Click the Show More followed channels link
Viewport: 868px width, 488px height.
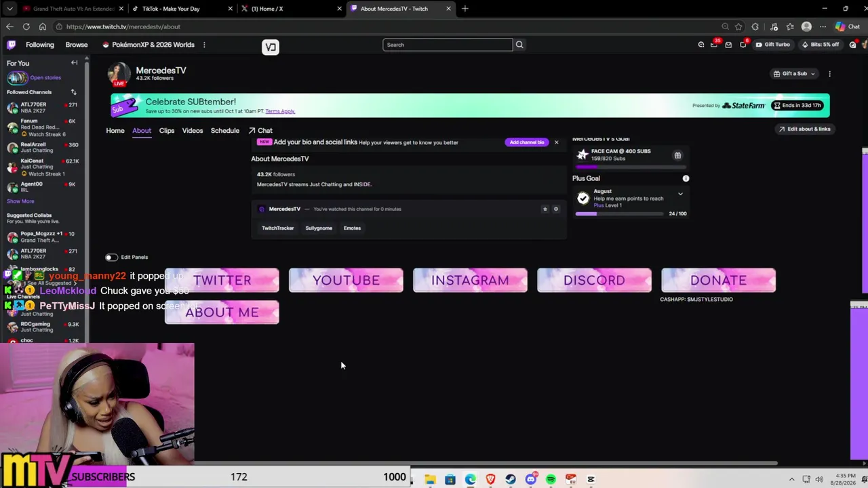coord(20,201)
